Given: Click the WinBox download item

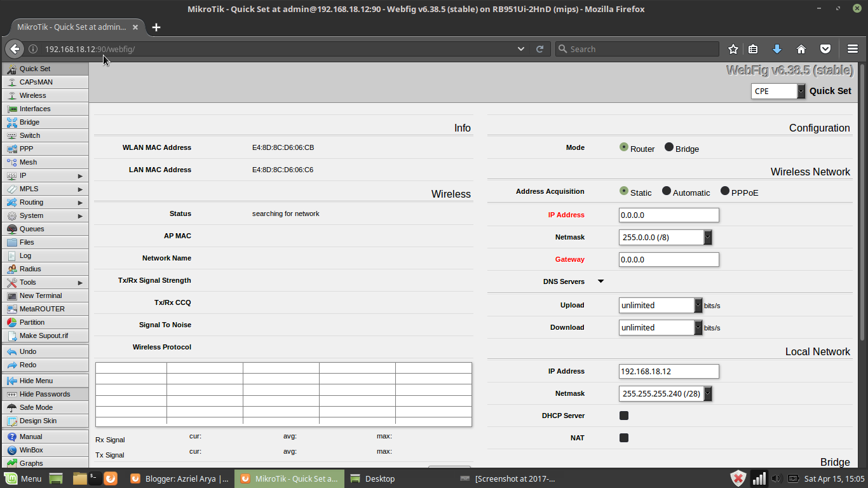Looking at the screenshot, I should pyautogui.click(x=44, y=450).
